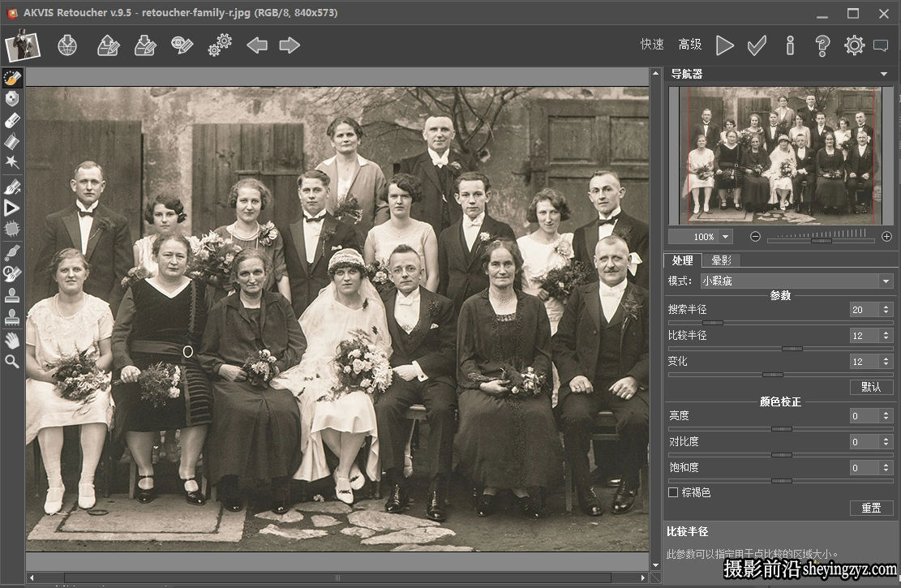
Task: Click the horizontal scrollbar right arrow
Action: (x=644, y=577)
